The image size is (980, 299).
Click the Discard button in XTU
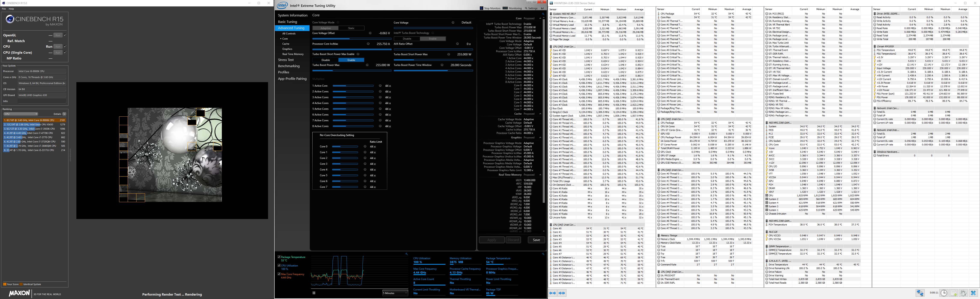[x=514, y=240]
